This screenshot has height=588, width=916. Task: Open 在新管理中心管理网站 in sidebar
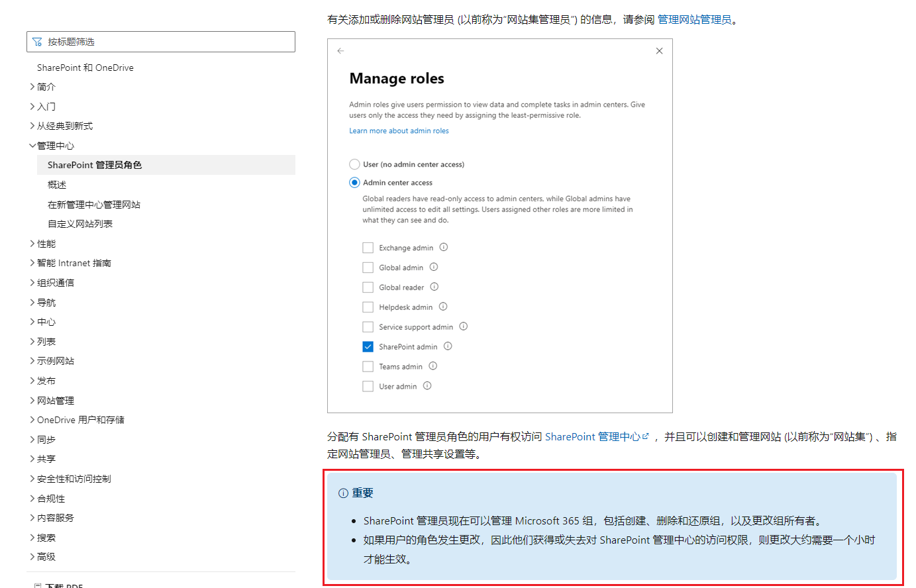point(94,205)
